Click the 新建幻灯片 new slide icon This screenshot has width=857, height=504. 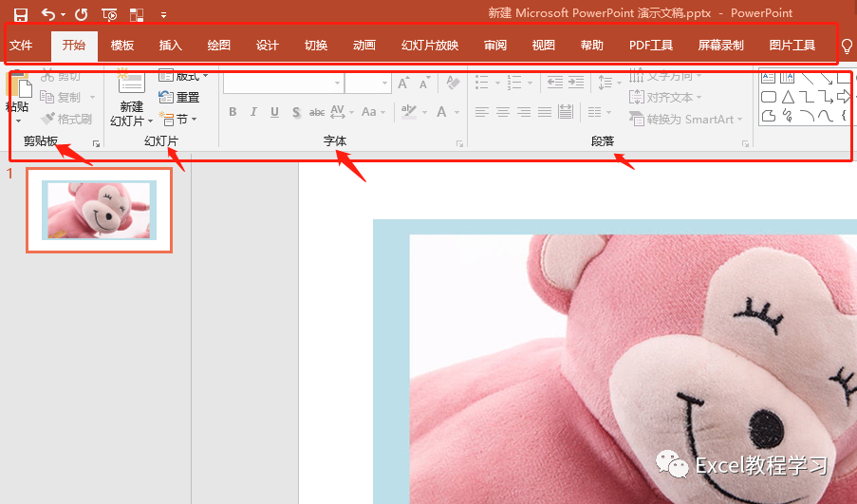click(x=131, y=82)
